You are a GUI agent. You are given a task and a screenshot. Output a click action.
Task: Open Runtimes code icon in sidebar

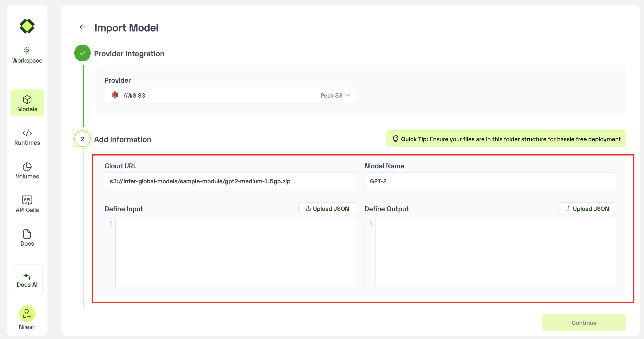(27, 133)
